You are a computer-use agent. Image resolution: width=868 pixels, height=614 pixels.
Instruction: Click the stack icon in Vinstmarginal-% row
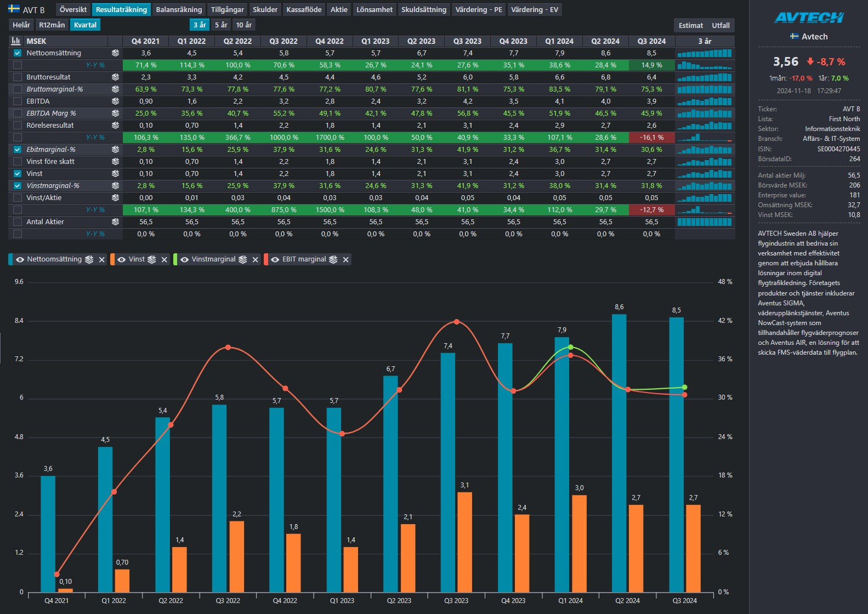point(115,186)
